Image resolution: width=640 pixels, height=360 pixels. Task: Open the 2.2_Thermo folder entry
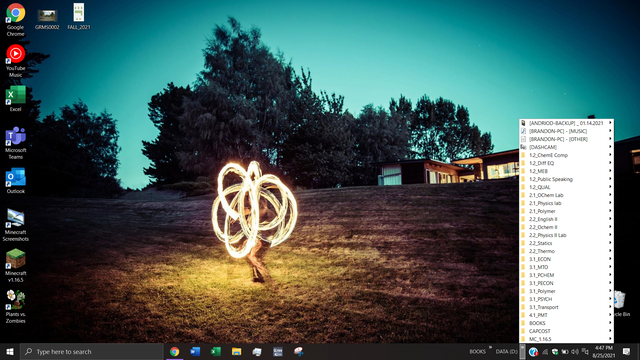pyautogui.click(x=566, y=251)
